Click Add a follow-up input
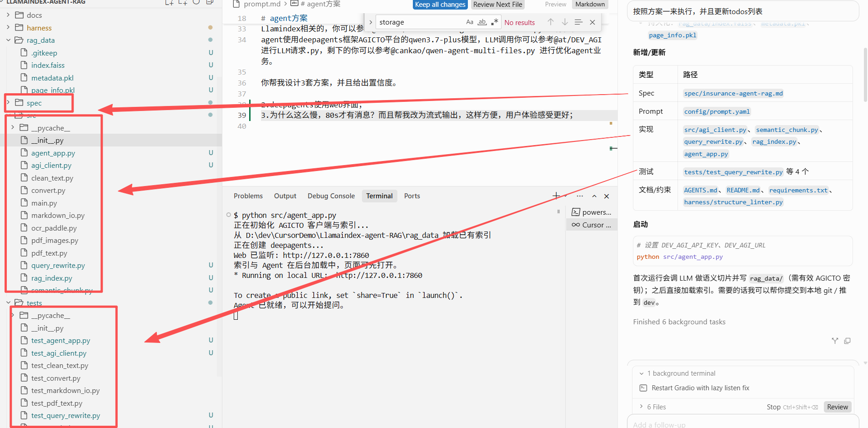 click(743, 424)
